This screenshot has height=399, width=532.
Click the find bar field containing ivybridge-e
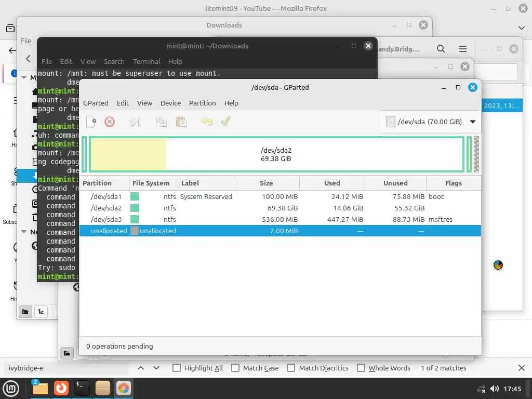pos(66,368)
